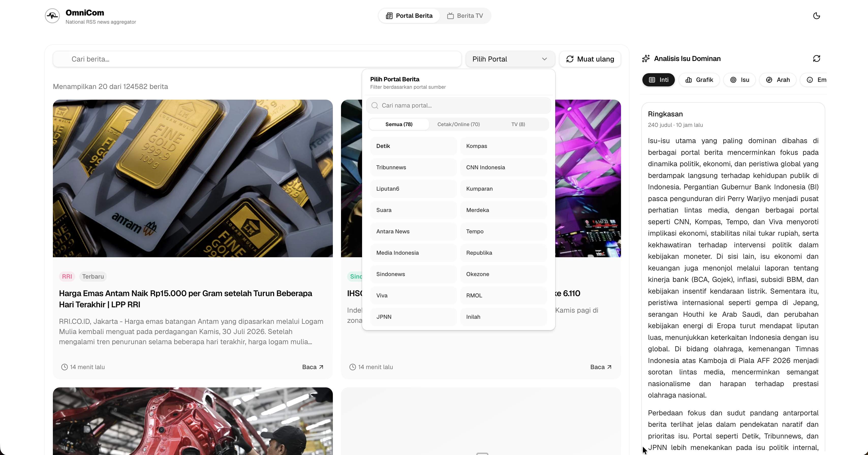This screenshot has height=455, width=868.
Task: Click the Cari nama portal search box
Action: click(458, 105)
